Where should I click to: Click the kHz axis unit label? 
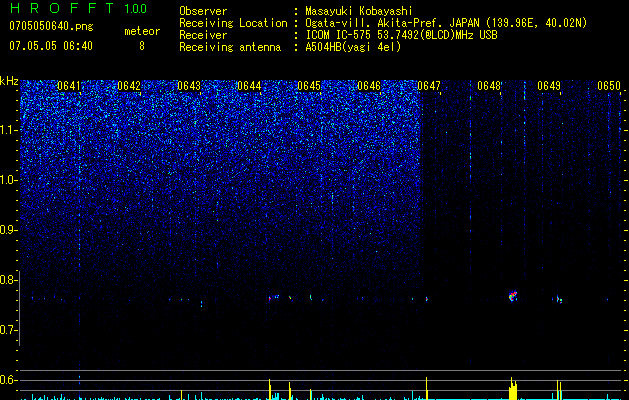pos(9,81)
